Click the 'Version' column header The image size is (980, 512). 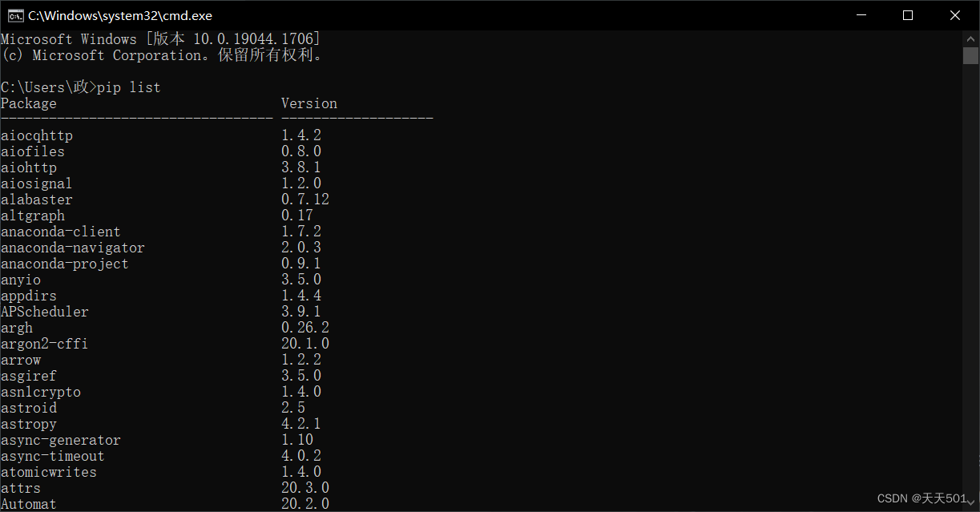coord(309,103)
